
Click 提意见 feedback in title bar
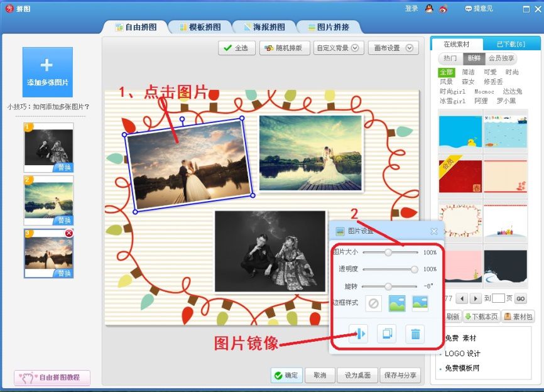[479, 9]
